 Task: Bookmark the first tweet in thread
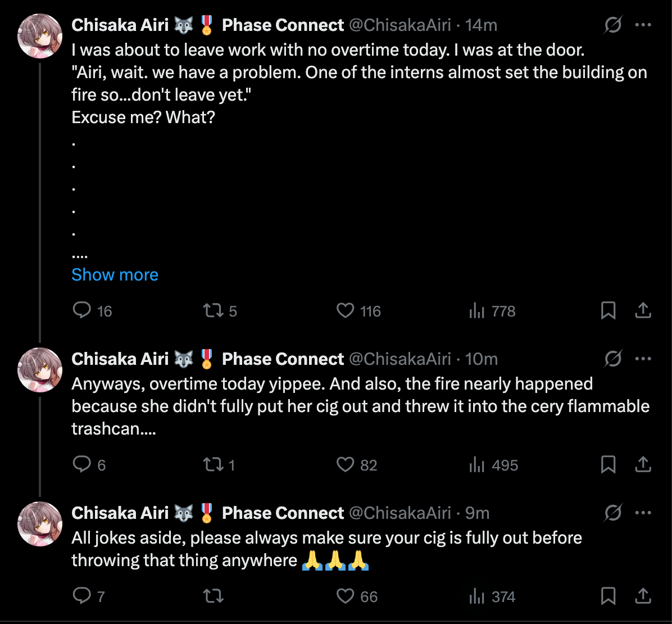[x=608, y=310]
